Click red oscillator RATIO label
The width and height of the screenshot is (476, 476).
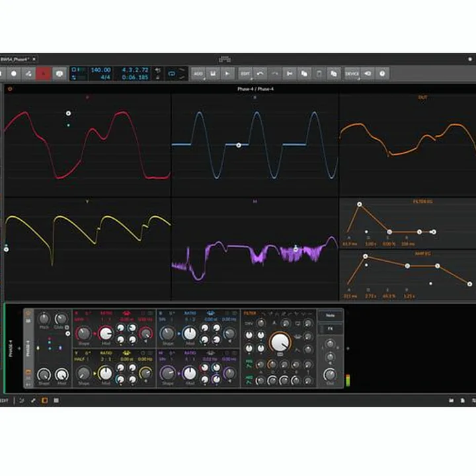click(x=106, y=313)
